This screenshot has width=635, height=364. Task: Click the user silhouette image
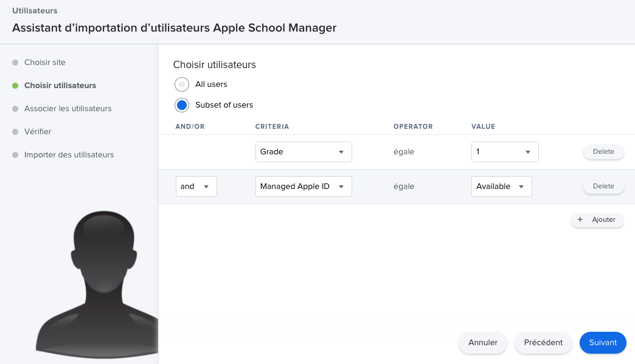click(x=97, y=284)
